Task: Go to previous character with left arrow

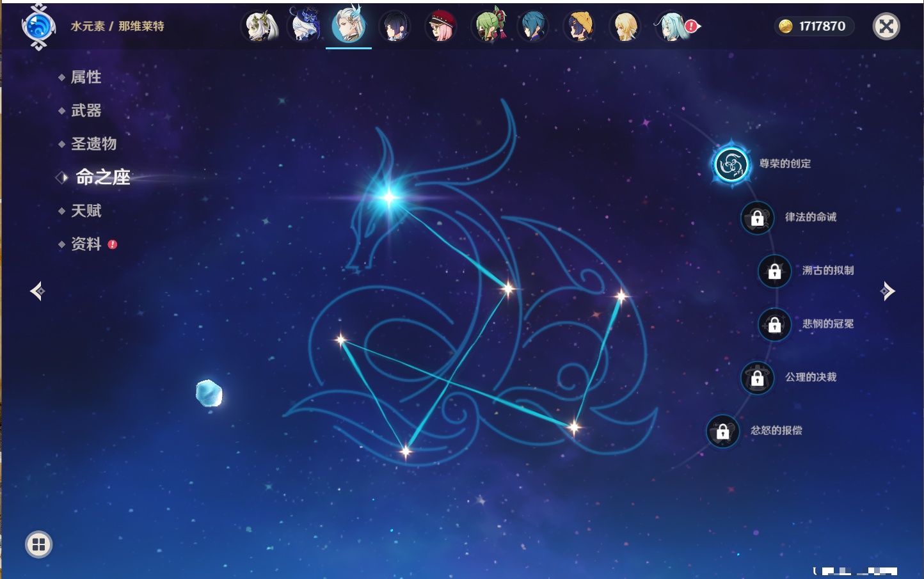Action: pyautogui.click(x=37, y=291)
